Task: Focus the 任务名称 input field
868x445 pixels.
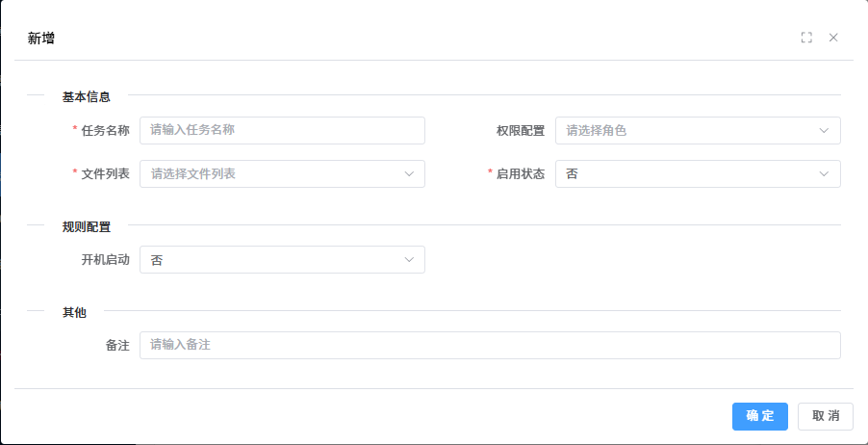Action: point(282,130)
